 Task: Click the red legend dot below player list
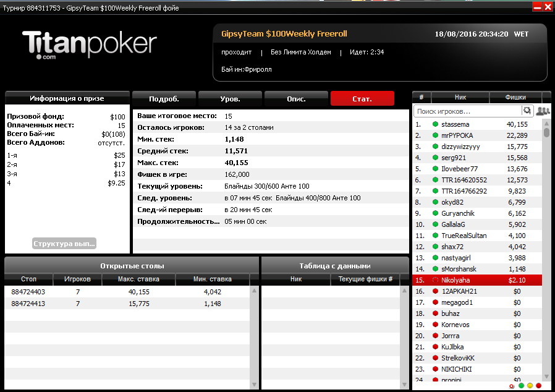539,386
